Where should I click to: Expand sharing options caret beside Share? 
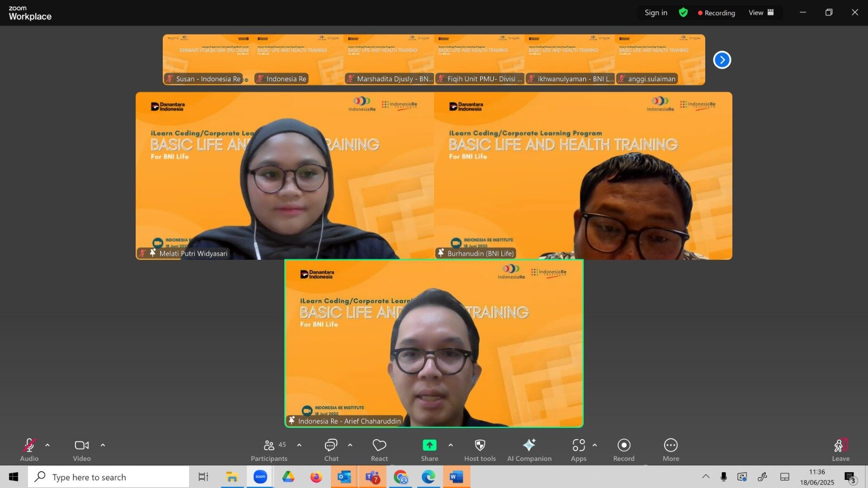[x=450, y=445]
